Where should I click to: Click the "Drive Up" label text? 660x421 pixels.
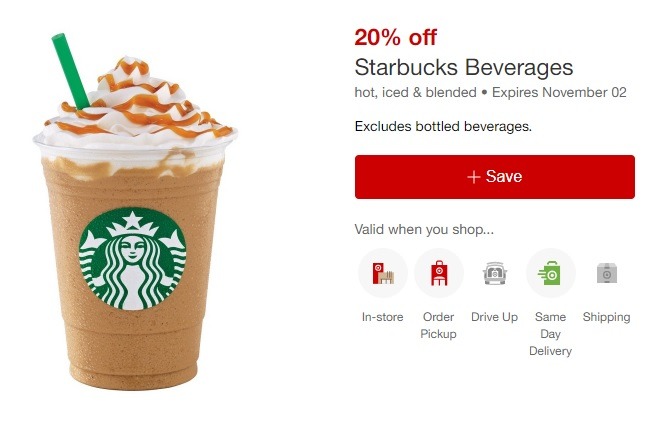(495, 317)
